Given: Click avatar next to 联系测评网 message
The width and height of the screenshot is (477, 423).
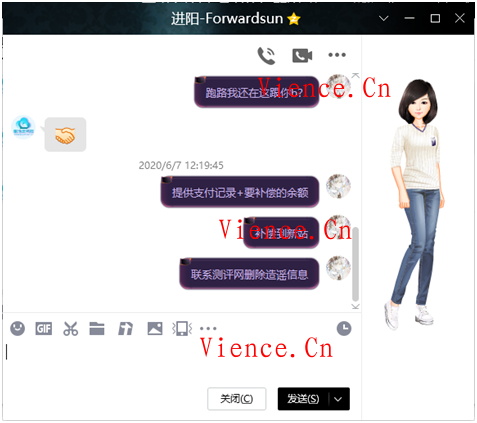Looking at the screenshot, I should (x=338, y=268).
